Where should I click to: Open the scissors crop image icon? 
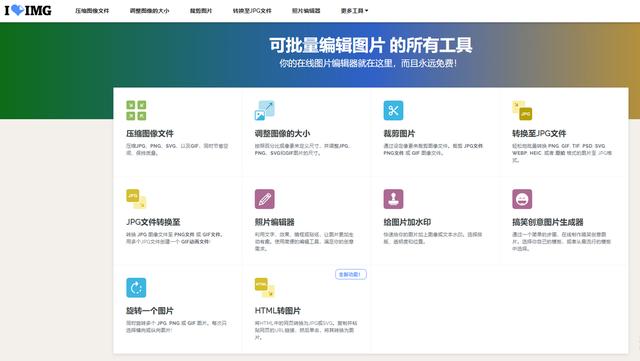point(393,110)
